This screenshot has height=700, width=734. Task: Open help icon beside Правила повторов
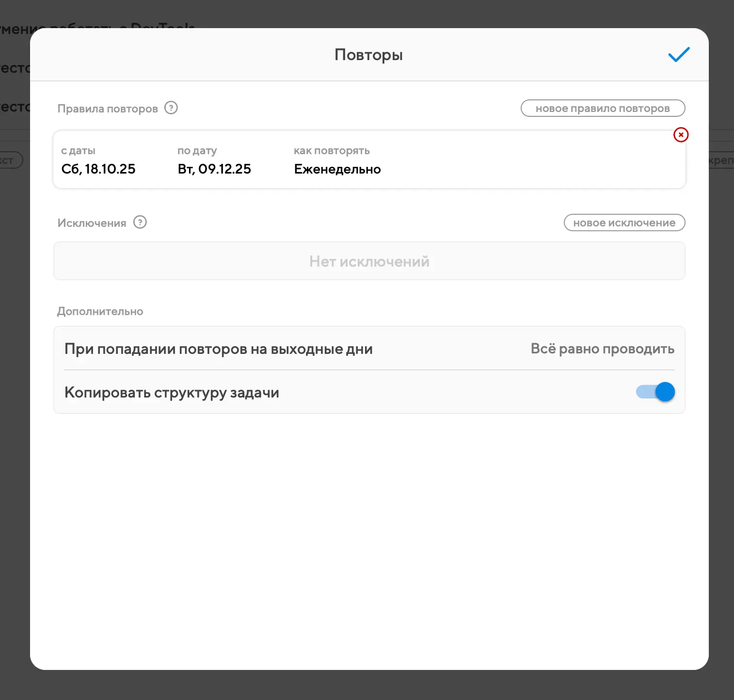pos(171,108)
